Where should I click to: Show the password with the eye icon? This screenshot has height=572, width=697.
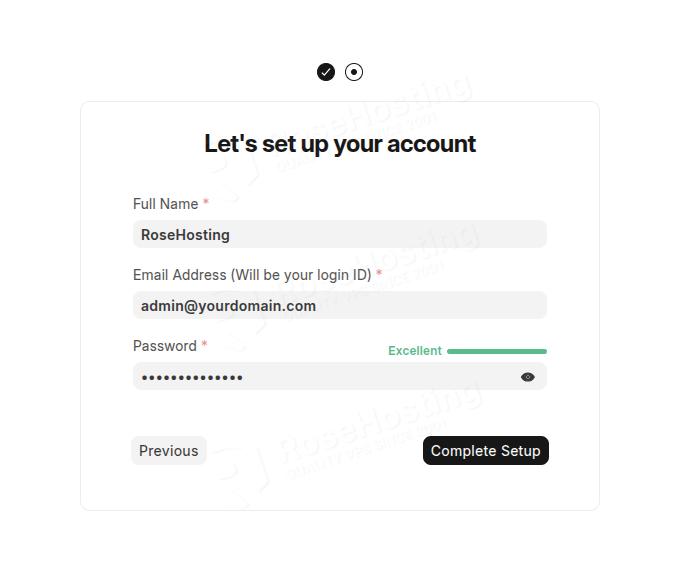pyautogui.click(x=528, y=377)
